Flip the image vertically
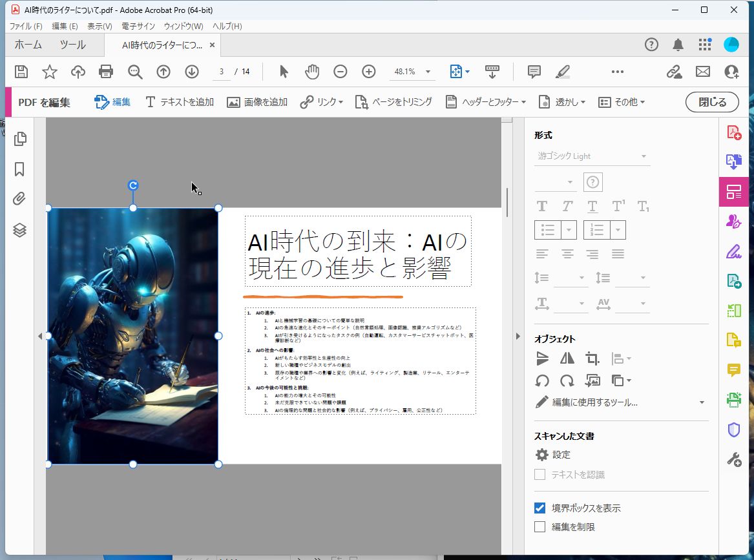This screenshot has width=754, height=560. pyautogui.click(x=542, y=358)
